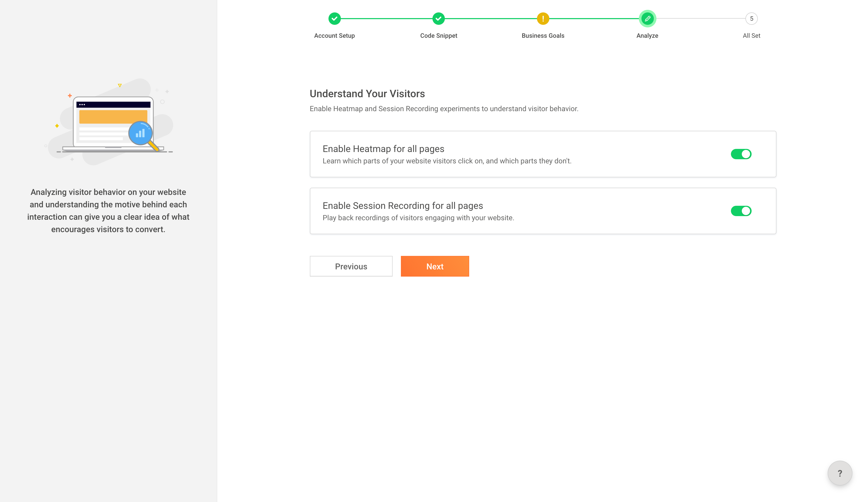Select the Code Snippet step label
The image size is (868, 502).
tap(438, 36)
